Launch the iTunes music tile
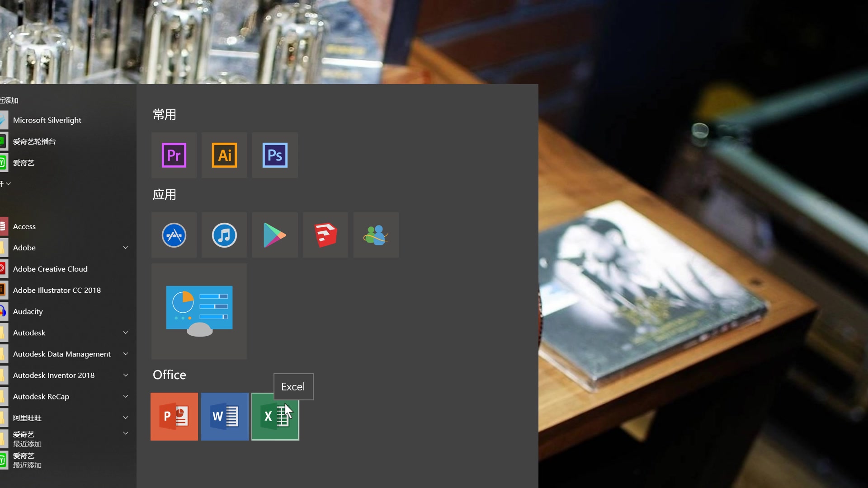 point(225,235)
